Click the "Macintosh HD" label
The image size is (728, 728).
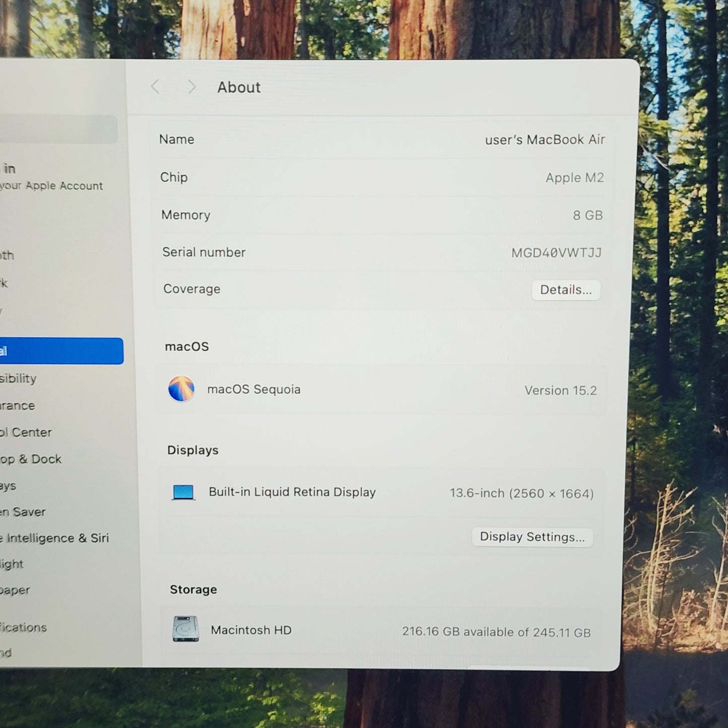click(251, 630)
